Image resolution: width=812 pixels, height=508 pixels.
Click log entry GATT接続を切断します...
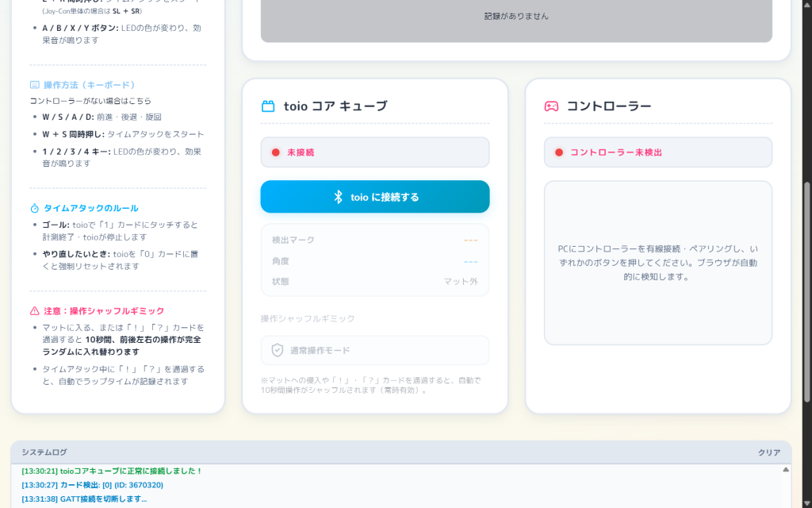[84, 498]
